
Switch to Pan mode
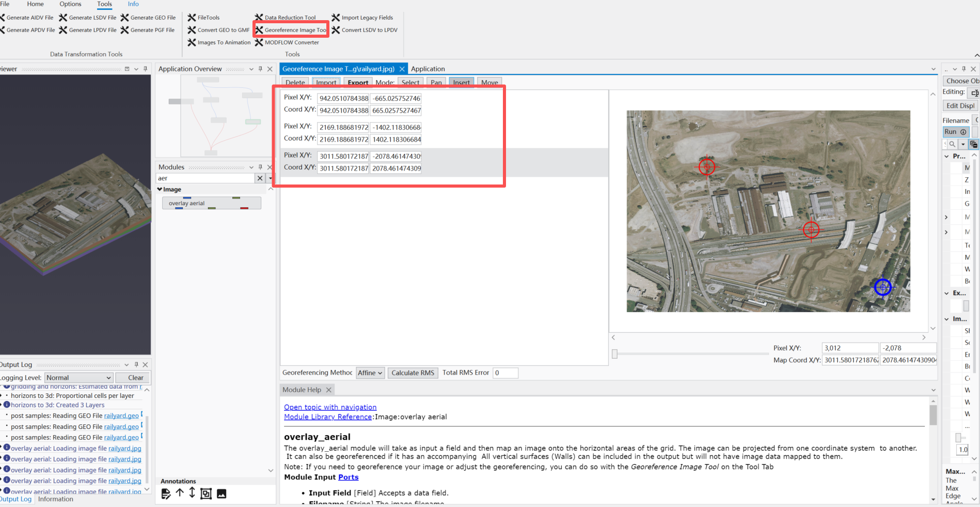(x=436, y=83)
